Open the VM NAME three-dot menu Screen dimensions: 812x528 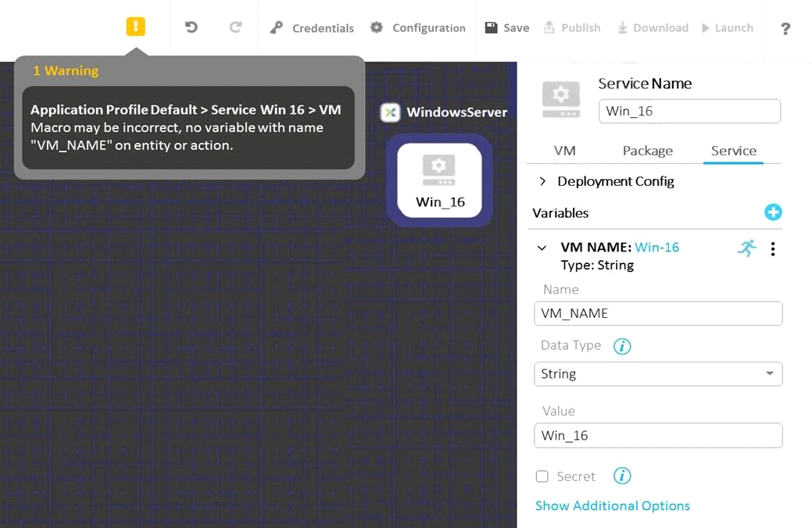point(773,249)
